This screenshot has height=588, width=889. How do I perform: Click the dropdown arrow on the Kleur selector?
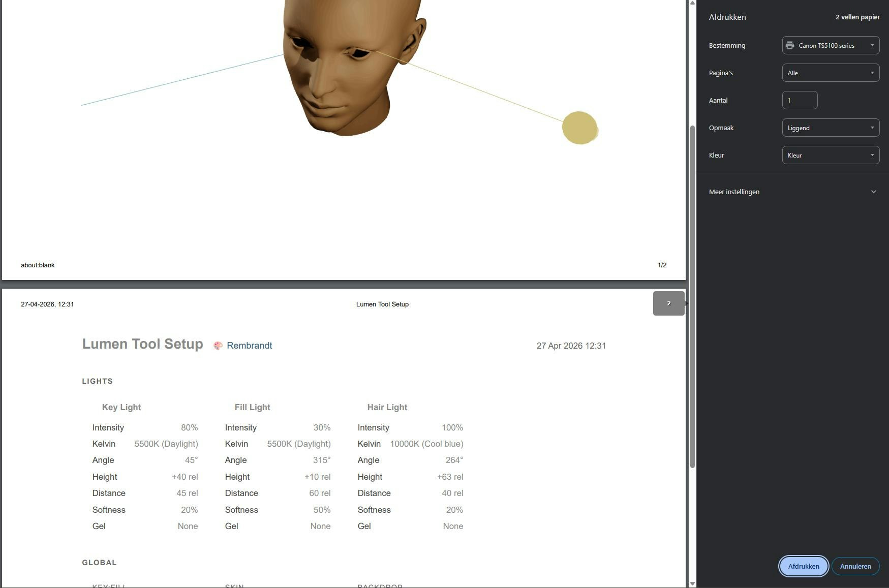[x=872, y=155]
